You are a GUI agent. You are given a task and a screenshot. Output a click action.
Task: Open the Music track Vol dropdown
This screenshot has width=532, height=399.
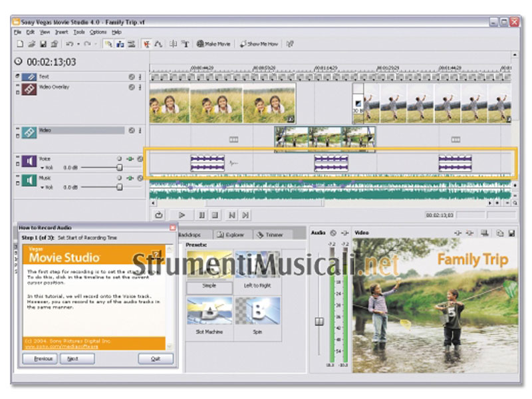pyautogui.click(x=43, y=188)
